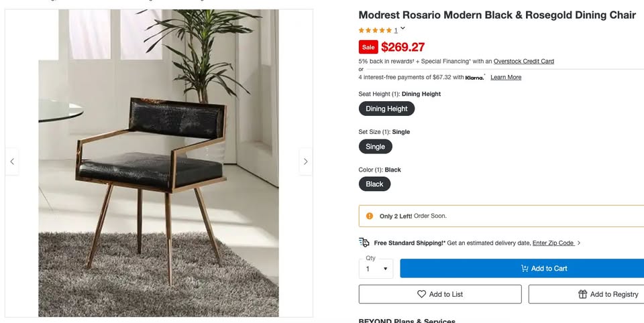Open the Qty quantity dropdown
This screenshot has width=644, height=323.
coord(376,269)
